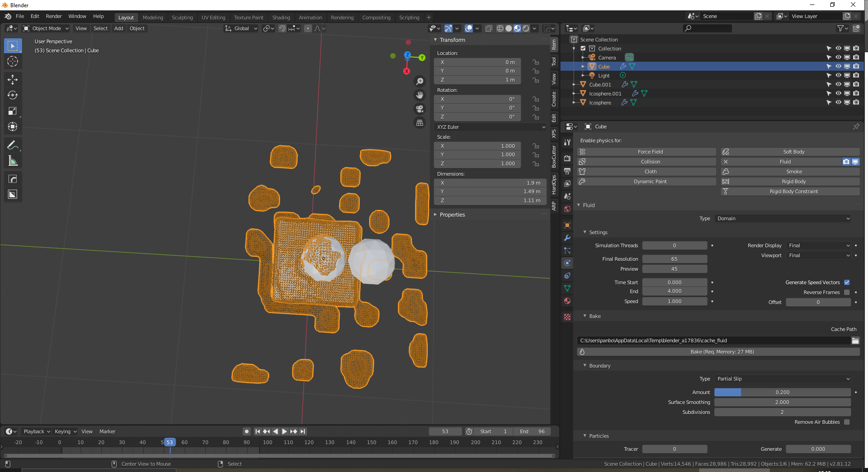Select the Annotate pencil tool
This screenshot has width=868, height=472.
[x=13, y=145]
